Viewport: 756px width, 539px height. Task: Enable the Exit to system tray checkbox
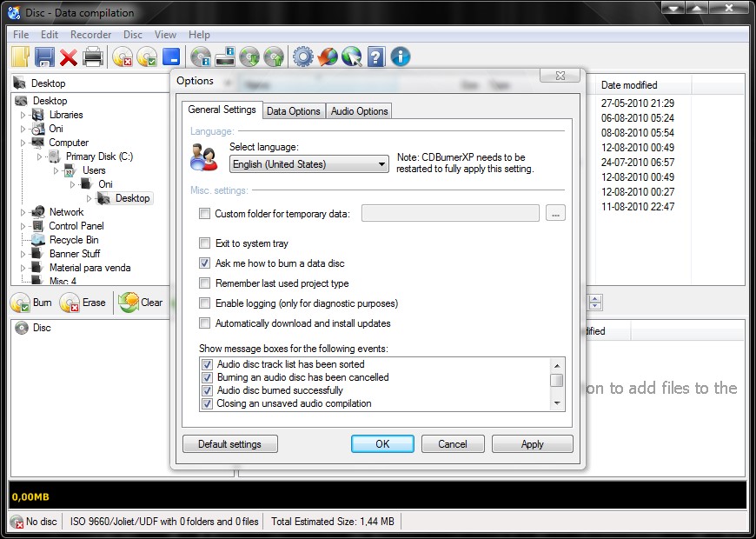[x=205, y=243]
